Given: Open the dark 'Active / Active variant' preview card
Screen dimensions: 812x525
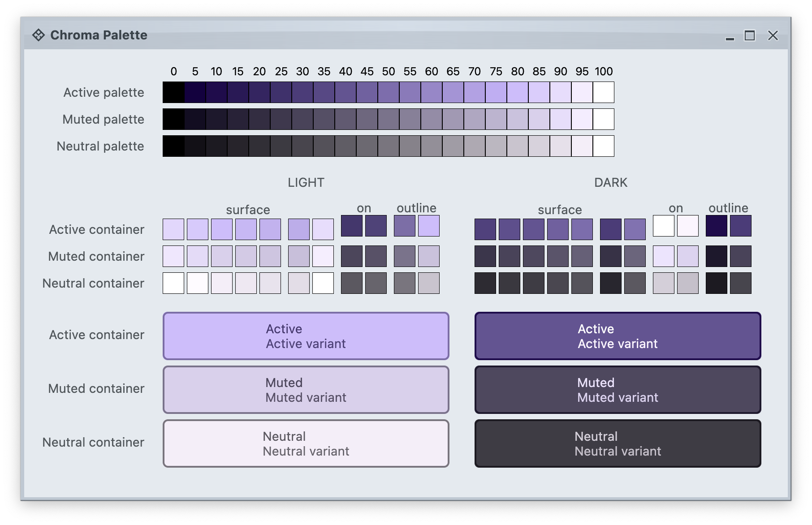Looking at the screenshot, I should [618, 336].
